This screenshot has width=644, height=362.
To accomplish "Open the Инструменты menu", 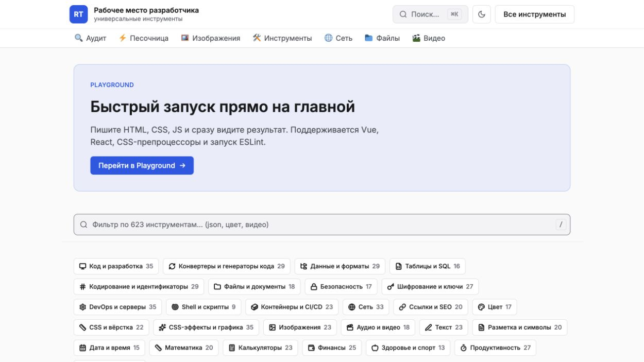I will pos(282,38).
